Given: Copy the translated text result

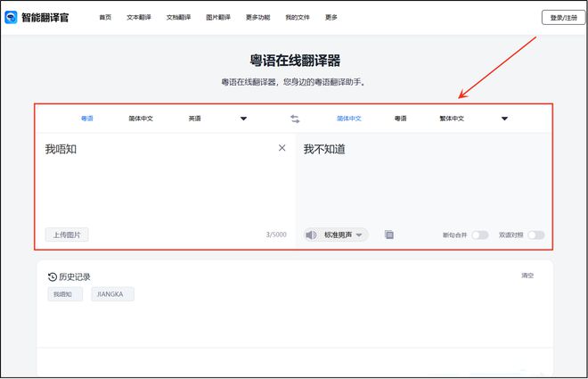Looking at the screenshot, I should point(389,235).
